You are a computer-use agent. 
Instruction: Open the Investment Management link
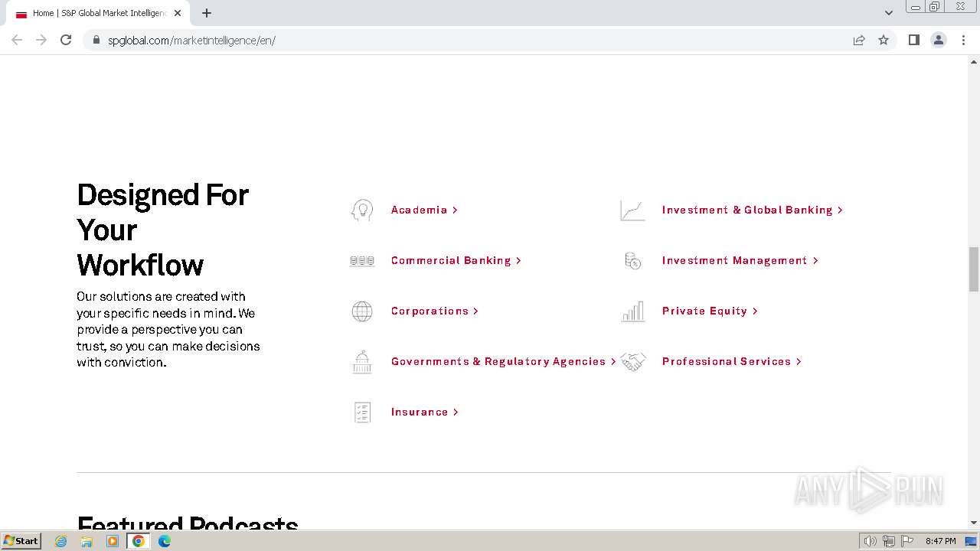coord(740,261)
